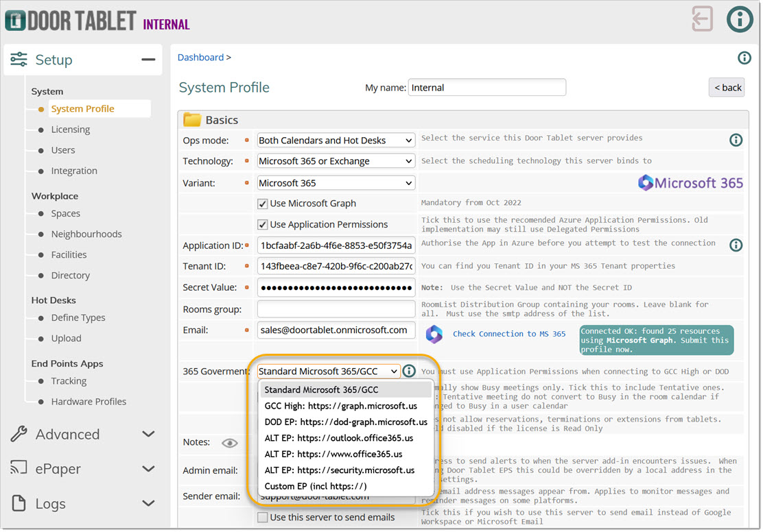This screenshot has width=763, height=532.
Task: Select GCC High graph.microsoft.us option
Action: [x=346, y=406]
